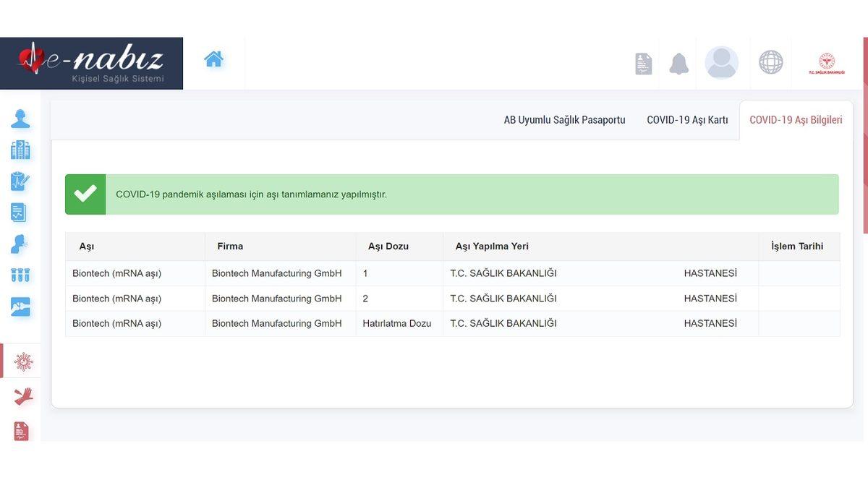This screenshot has width=868, height=488.
Task: Switch to COVID-19 Aşı Kartı tab
Action: [x=687, y=120]
